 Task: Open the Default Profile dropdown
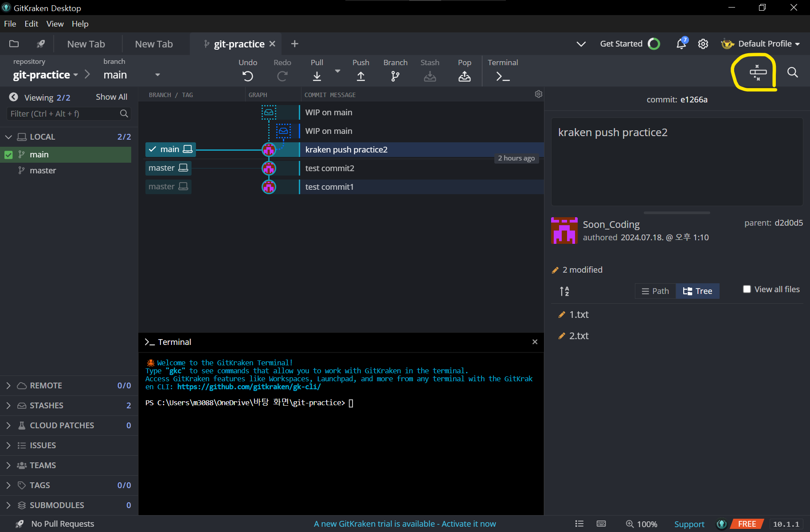pos(761,44)
